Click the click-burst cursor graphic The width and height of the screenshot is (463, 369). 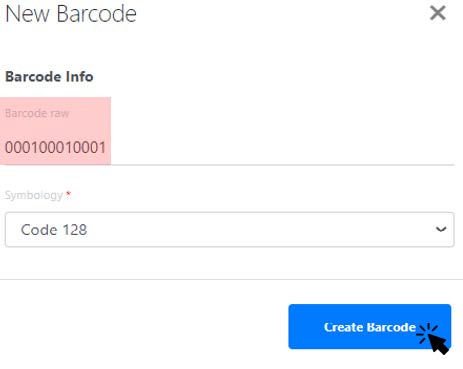click(x=433, y=338)
